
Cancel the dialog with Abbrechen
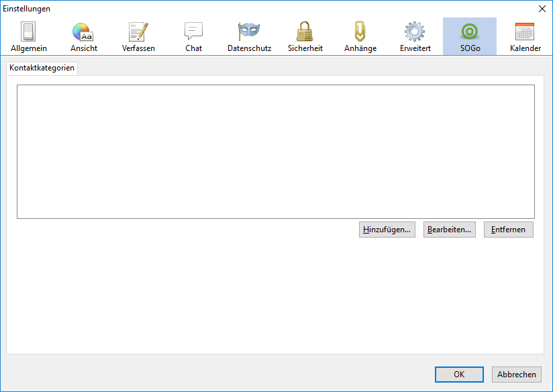click(517, 375)
